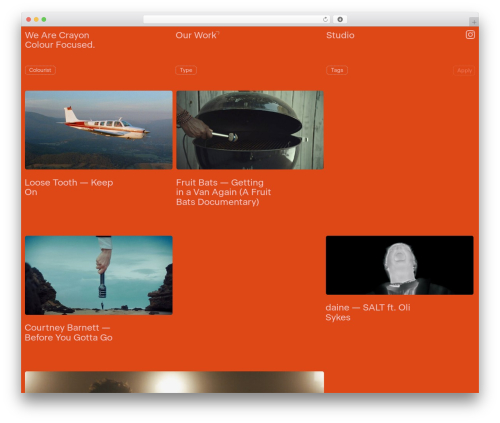500x423 pixels.
Task: Click the circular icon beside address bar
Action: pos(340,20)
